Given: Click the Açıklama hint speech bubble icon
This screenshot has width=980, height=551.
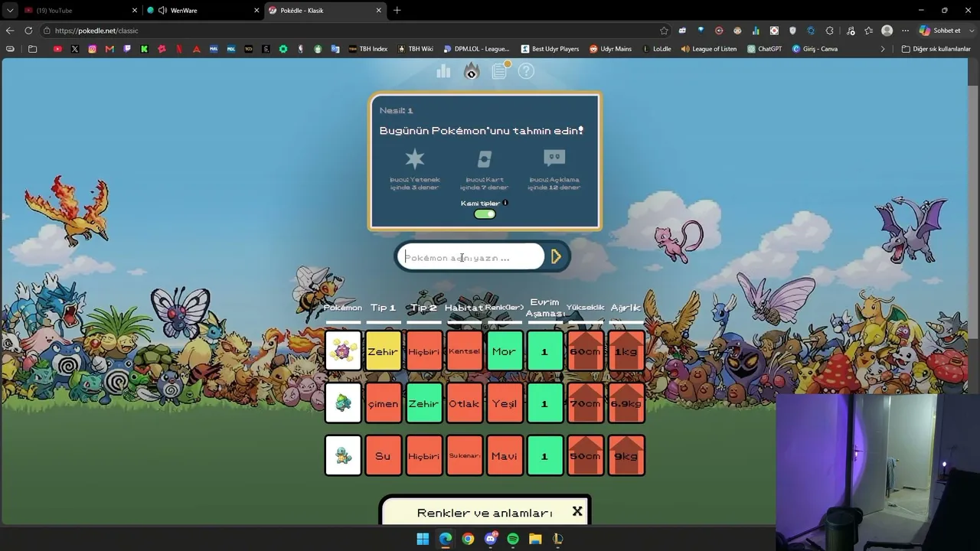Looking at the screenshot, I should (554, 158).
